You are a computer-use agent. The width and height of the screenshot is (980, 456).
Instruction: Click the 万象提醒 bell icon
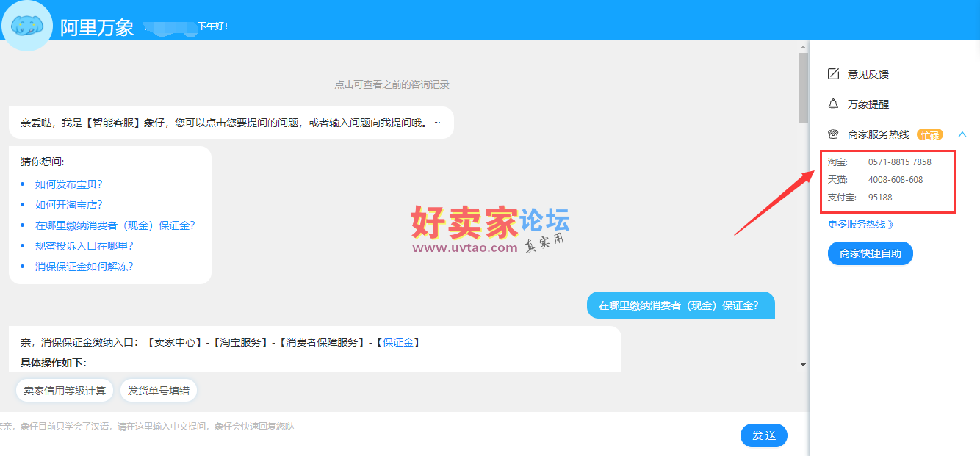tap(834, 104)
